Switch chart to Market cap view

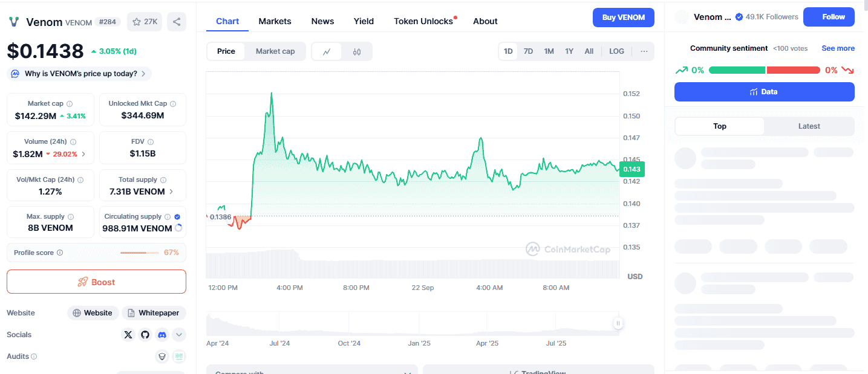tap(275, 51)
